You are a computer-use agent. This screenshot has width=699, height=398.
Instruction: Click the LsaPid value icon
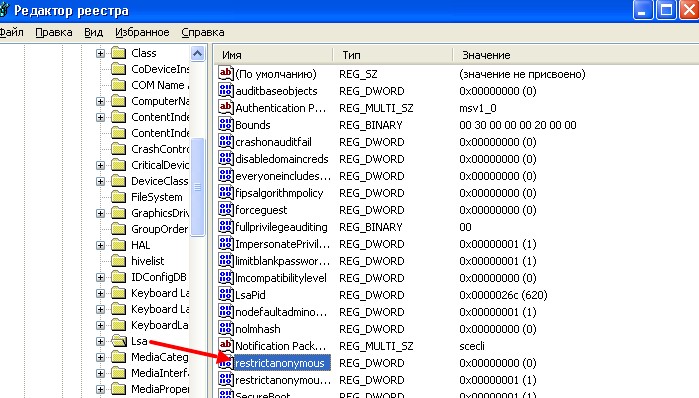(226, 294)
